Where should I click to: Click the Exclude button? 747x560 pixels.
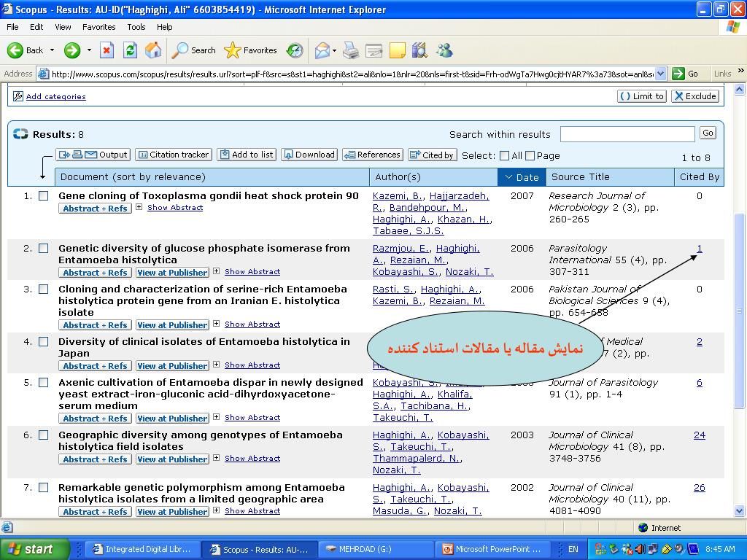pyautogui.click(x=695, y=96)
